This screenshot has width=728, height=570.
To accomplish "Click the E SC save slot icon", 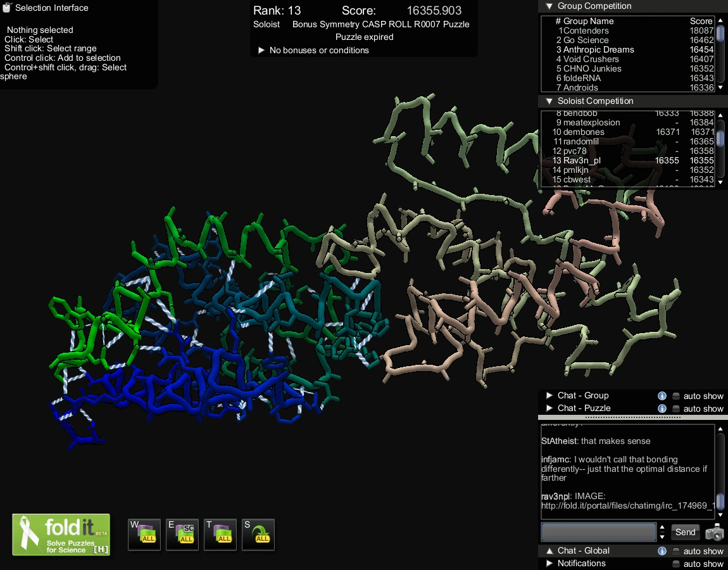I will 182,534.
